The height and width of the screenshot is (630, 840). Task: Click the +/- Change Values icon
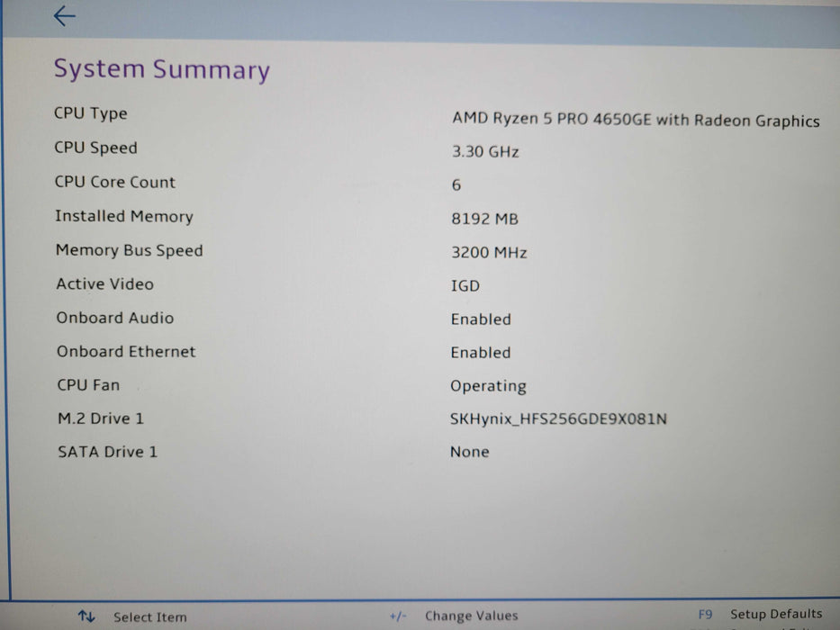coord(398,616)
